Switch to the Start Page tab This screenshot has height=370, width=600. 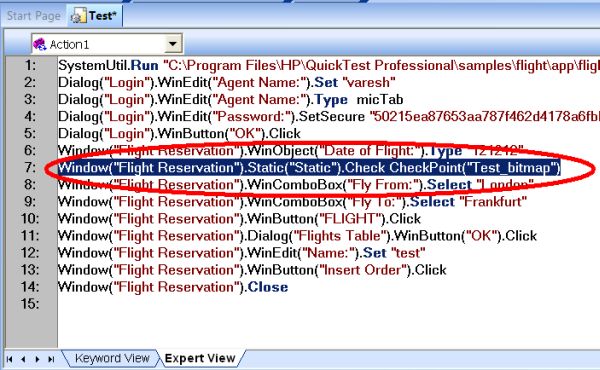coord(34,16)
